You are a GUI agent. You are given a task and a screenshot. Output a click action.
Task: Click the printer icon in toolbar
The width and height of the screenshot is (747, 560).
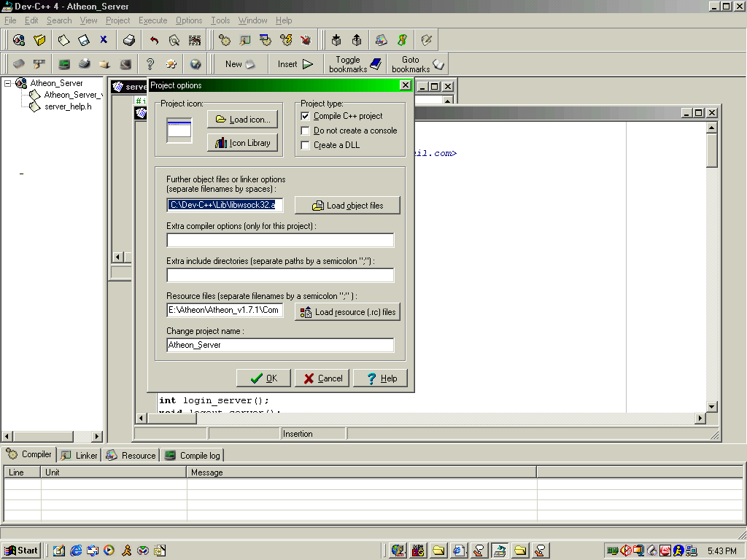(x=129, y=40)
